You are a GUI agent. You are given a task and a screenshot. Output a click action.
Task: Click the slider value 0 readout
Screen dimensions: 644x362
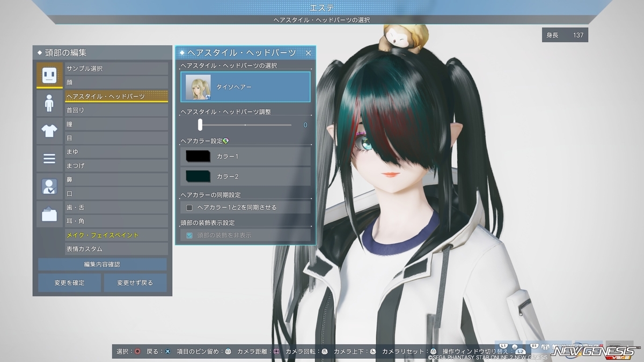pyautogui.click(x=305, y=125)
